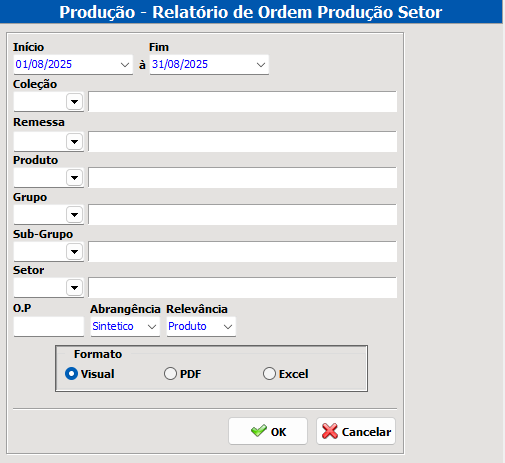The height and width of the screenshot is (463, 505).
Task: Click the Grupo code input box
Action: (x=40, y=214)
